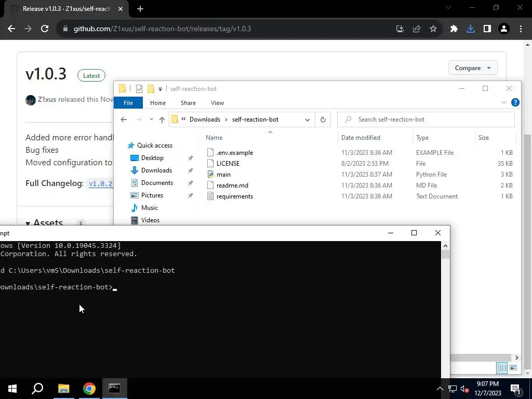Viewport: 532px width, 399px height.
Task: Sort files by Type column
Action: click(x=422, y=137)
